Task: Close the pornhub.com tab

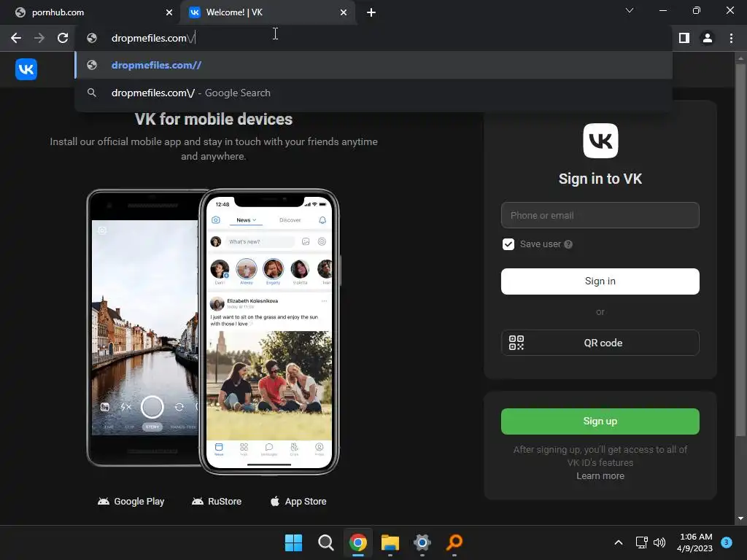Action: click(x=169, y=12)
